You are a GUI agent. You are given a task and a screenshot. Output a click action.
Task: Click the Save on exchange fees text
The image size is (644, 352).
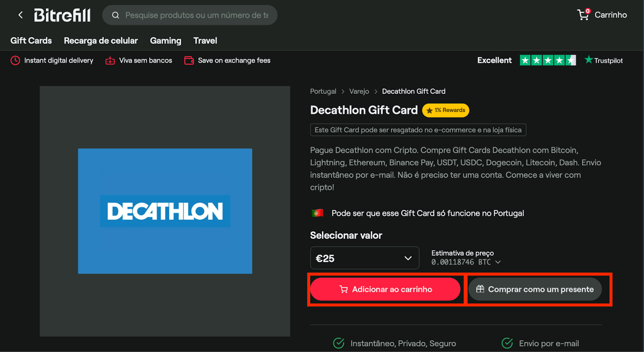(x=234, y=60)
